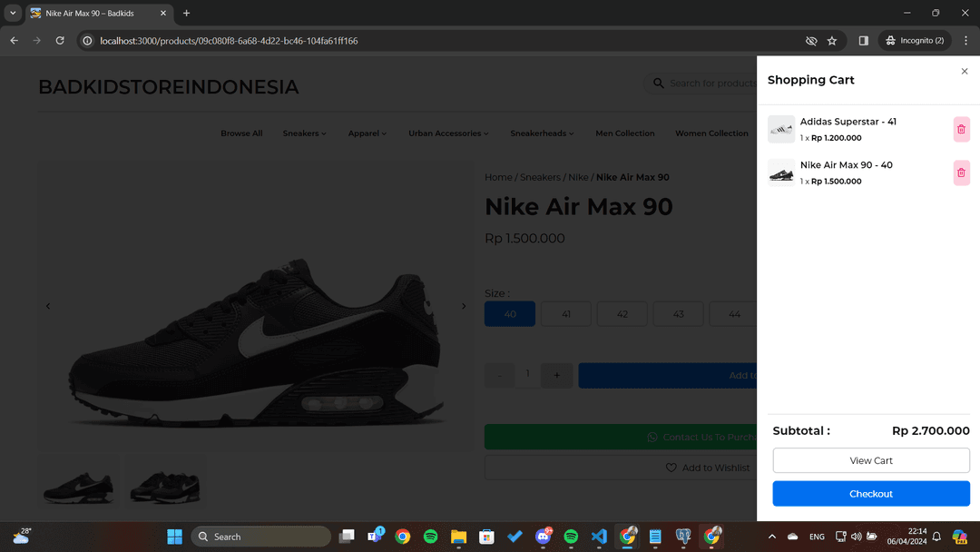Select size 44
The width and height of the screenshot is (980, 552).
pyautogui.click(x=733, y=314)
